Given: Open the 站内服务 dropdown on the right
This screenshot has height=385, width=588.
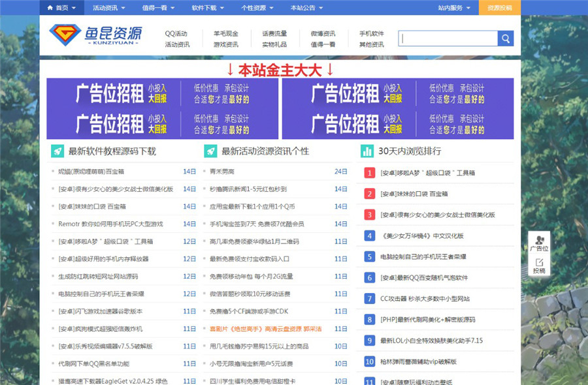Looking at the screenshot, I should tap(451, 8).
